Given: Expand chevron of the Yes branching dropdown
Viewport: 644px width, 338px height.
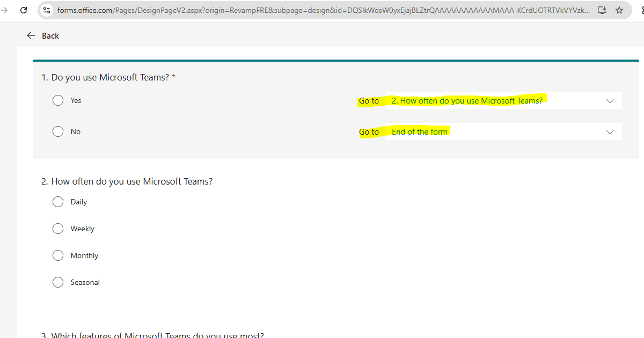Looking at the screenshot, I should coord(610,101).
